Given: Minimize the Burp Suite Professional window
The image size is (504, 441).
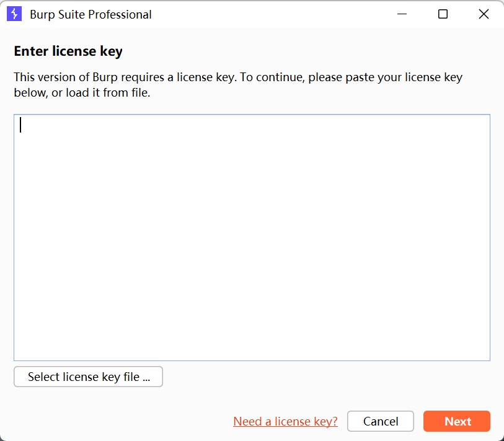Looking at the screenshot, I should click(x=402, y=14).
